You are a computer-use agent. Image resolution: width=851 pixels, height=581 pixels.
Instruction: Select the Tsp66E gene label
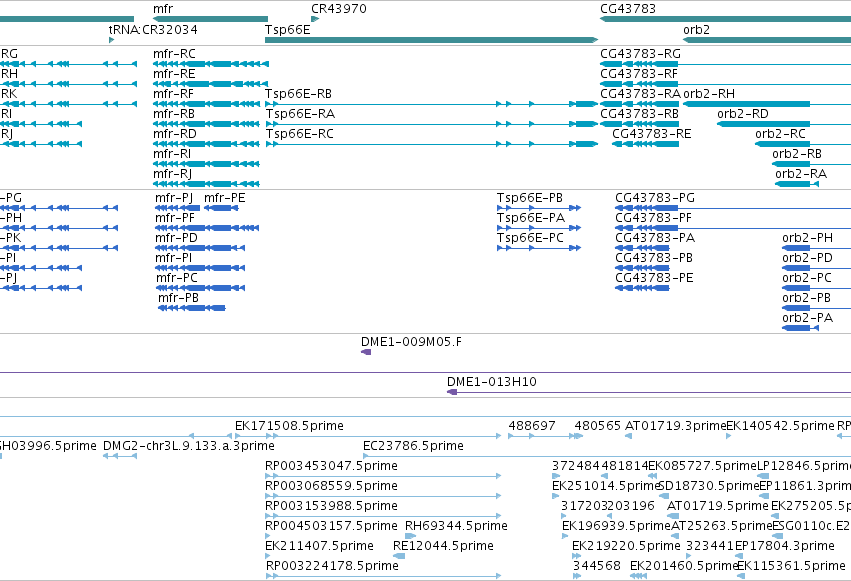(x=288, y=29)
